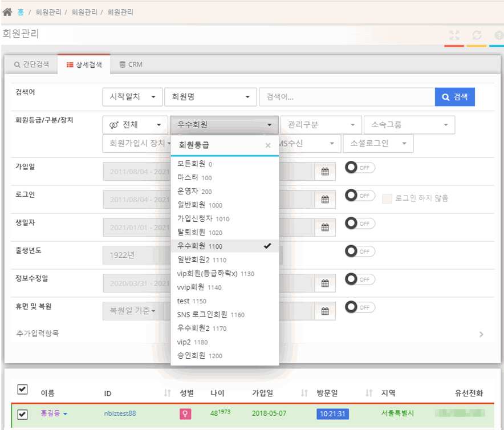This screenshot has height=430, width=504.
Task: Select the checked 우수회원 1100 option
Action: coord(225,246)
